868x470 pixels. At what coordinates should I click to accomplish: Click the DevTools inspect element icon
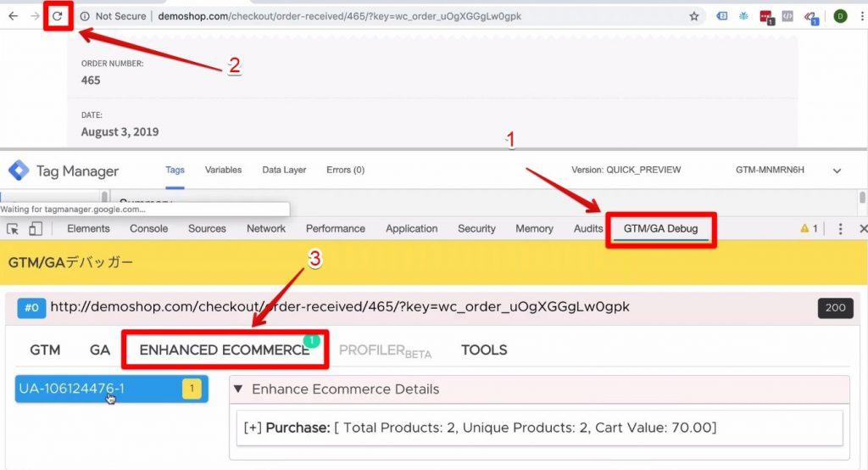pos(13,229)
